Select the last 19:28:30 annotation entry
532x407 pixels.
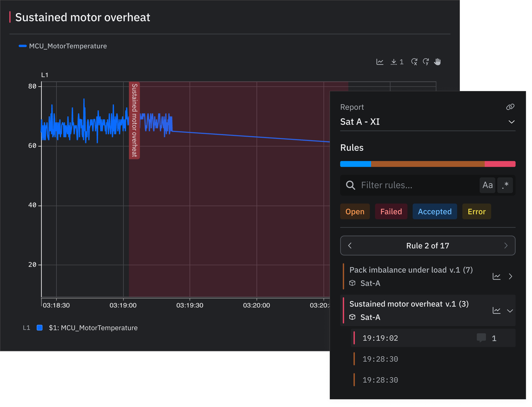(x=433, y=380)
